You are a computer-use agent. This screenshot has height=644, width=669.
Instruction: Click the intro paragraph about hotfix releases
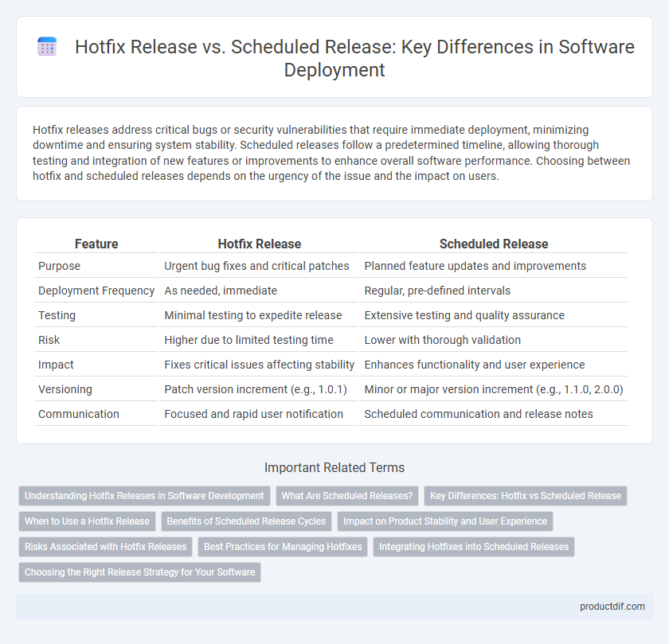[331, 153]
